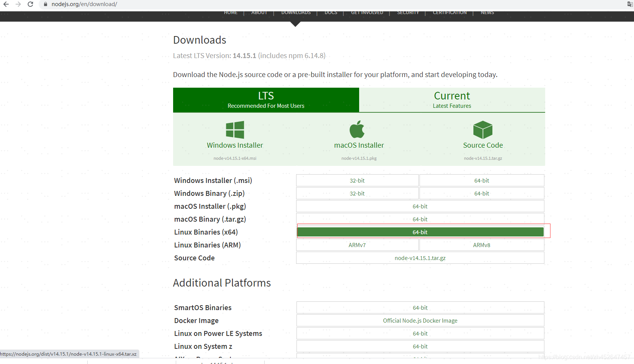
Task: Open GET INVOLVED in the navigation
Action: pos(367,13)
